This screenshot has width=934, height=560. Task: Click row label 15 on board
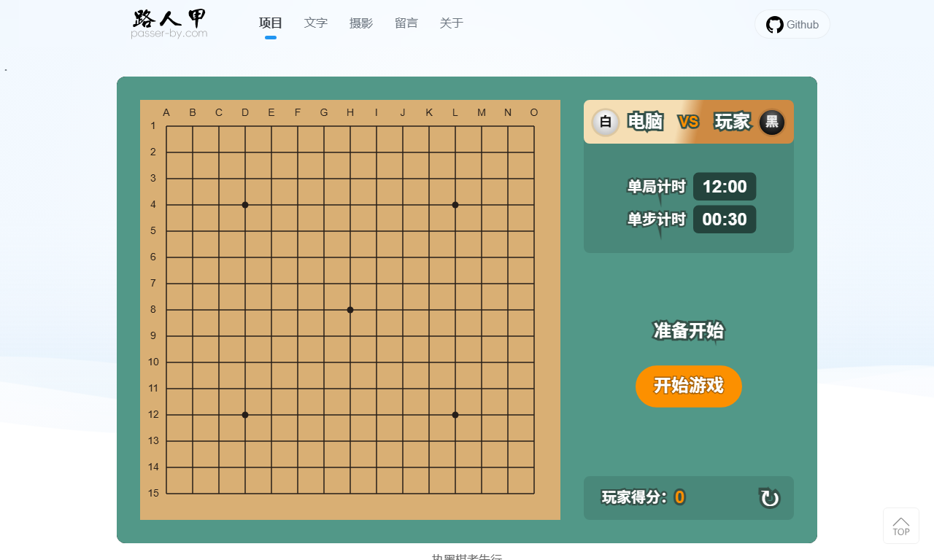click(153, 494)
